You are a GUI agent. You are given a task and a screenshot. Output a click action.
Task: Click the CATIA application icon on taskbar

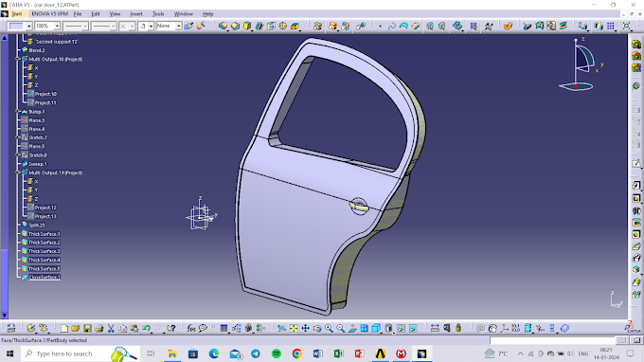(421, 353)
